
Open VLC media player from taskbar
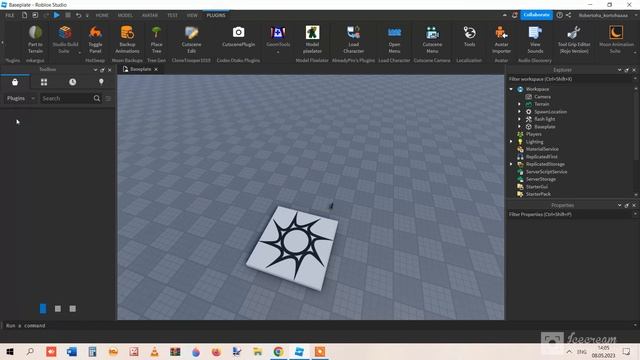(154, 351)
